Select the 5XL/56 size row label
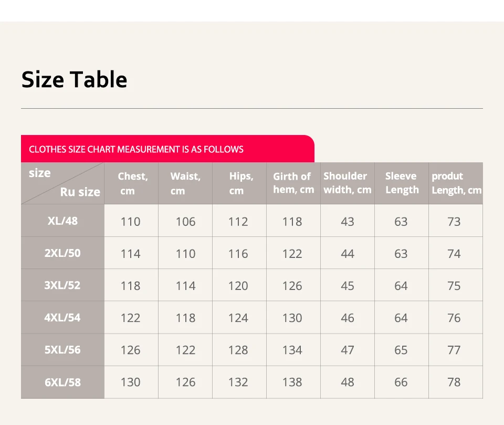This screenshot has height=425, width=504. [x=62, y=349]
